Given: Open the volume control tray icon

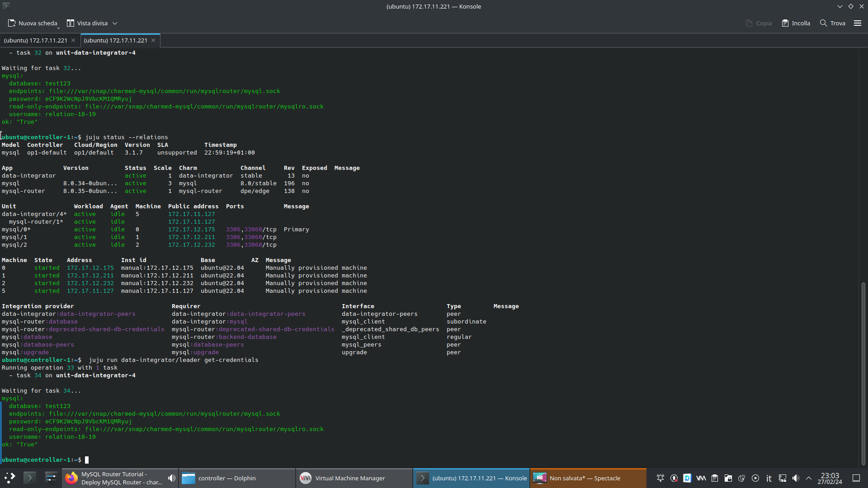Looking at the screenshot, I should [x=796, y=478].
